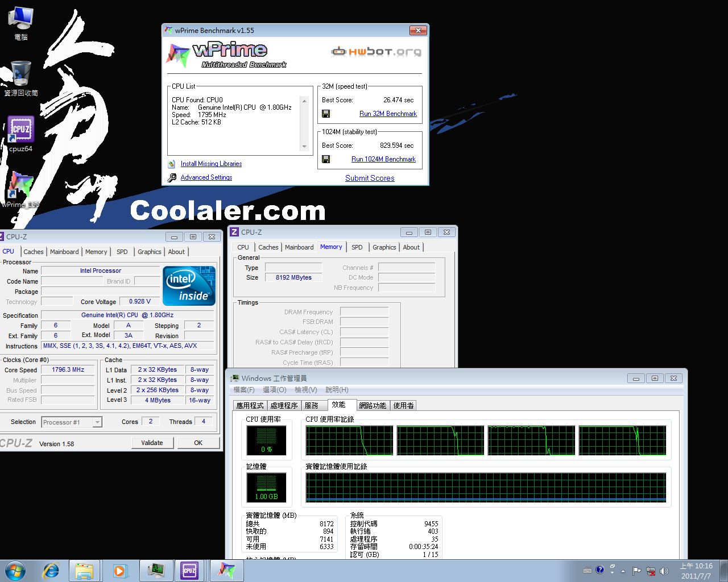Screen dimensions: 728x582
Task: Click the Install Missing Libraries link
Action: pyautogui.click(x=211, y=164)
